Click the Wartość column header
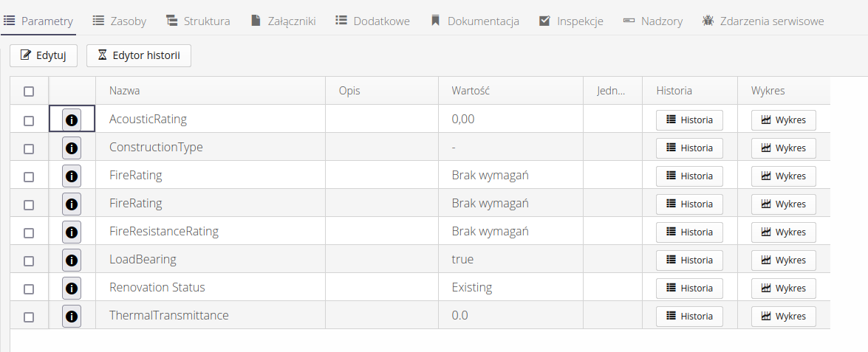 [471, 91]
